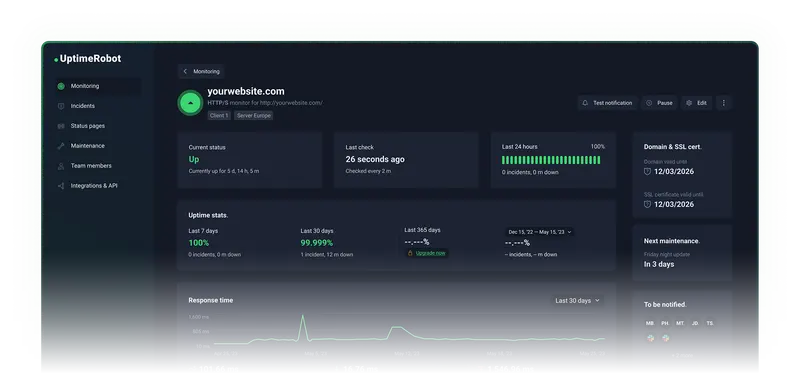Click the Upgrade now link

430,253
